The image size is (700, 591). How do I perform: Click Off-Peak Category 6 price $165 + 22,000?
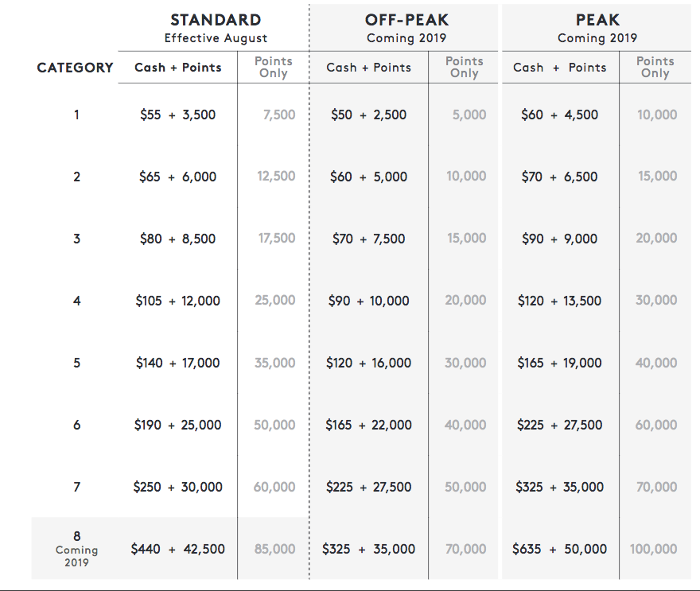coord(368,425)
